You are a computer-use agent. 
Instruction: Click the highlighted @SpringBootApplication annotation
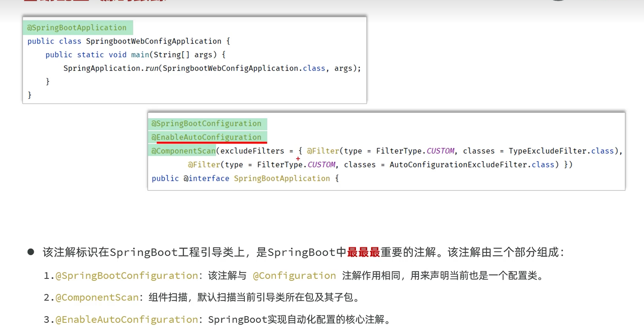tap(77, 28)
